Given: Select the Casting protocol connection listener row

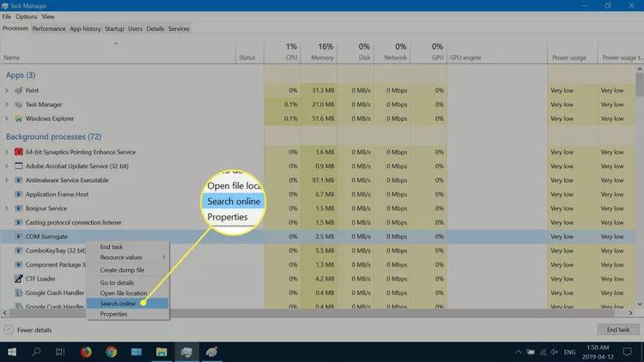Looking at the screenshot, I should coord(318,222).
